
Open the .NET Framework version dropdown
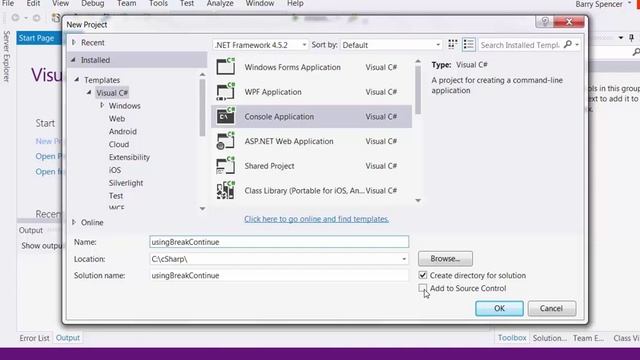(x=304, y=45)
